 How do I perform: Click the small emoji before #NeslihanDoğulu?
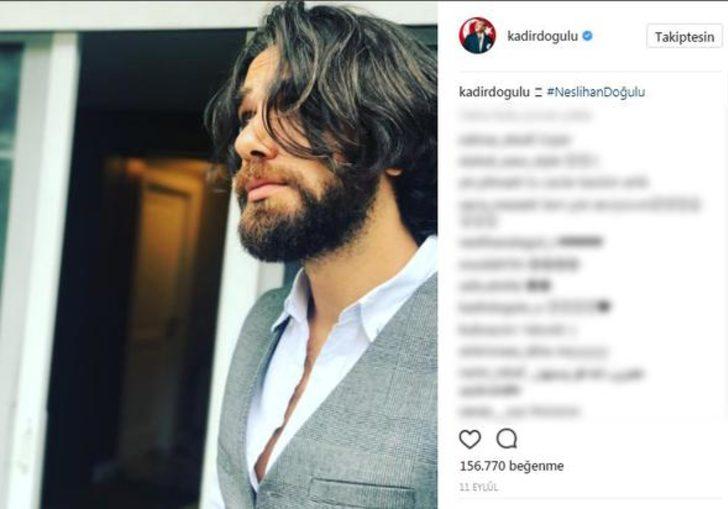tap(538, 92)
